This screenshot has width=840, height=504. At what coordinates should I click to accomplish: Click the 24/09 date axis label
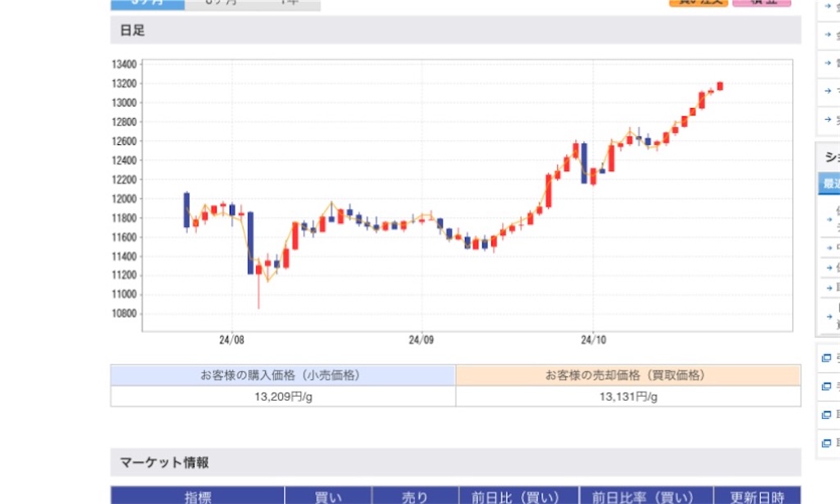point(421,340)
